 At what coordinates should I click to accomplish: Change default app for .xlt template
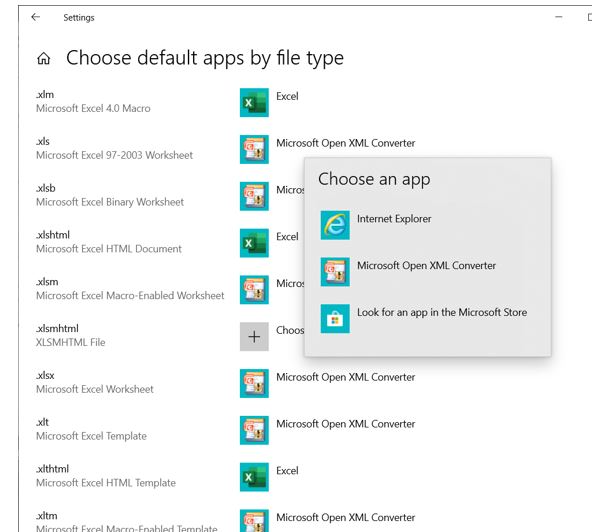tap(327, 430)
